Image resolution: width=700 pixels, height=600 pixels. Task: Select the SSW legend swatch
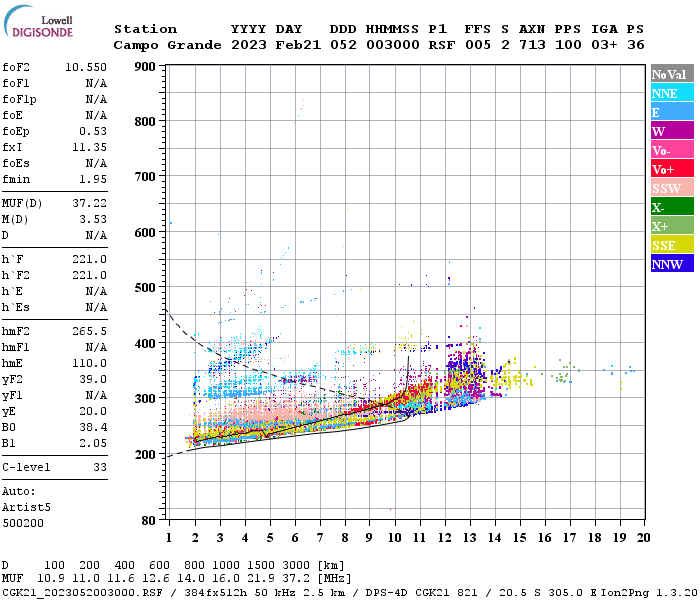pos(672,188)
